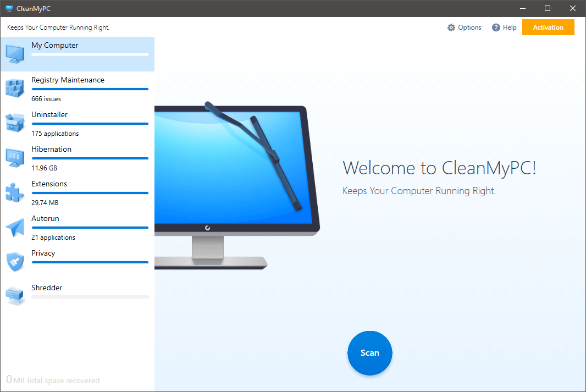Click the empty Shredder progress bar
Screen dimensions: 586x392
coord(90,297)
